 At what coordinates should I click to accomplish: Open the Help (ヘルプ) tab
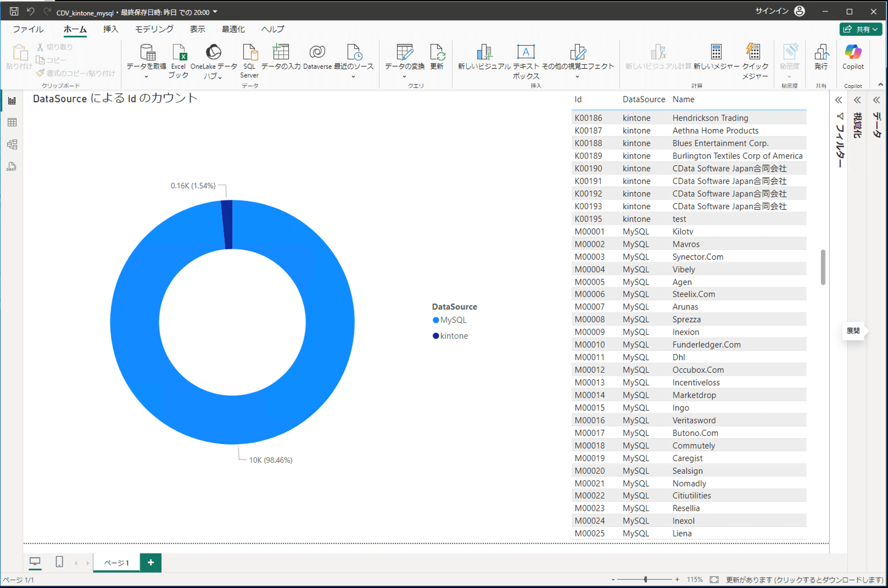(273, 29)
